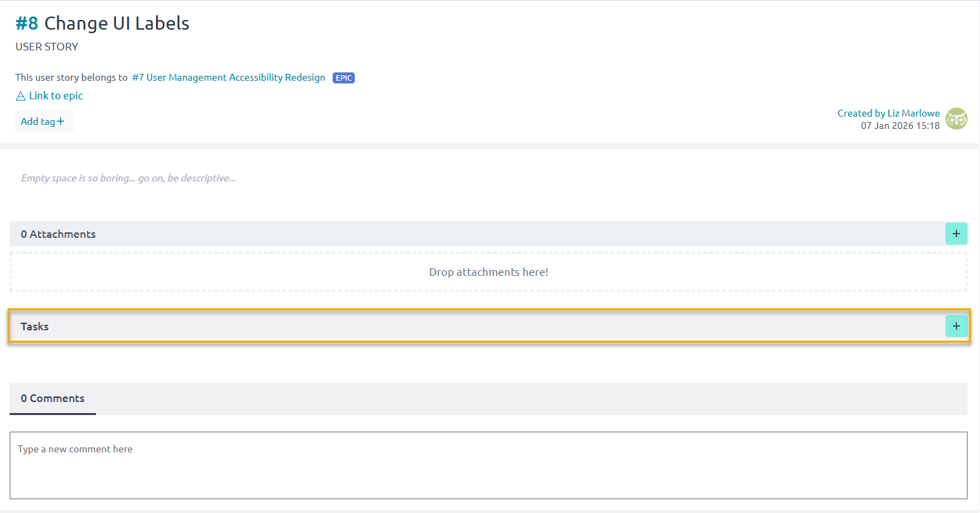This screenshot has width=980, height=513.
Task: Expand the USER STORY details header
Action: point(47,47)
